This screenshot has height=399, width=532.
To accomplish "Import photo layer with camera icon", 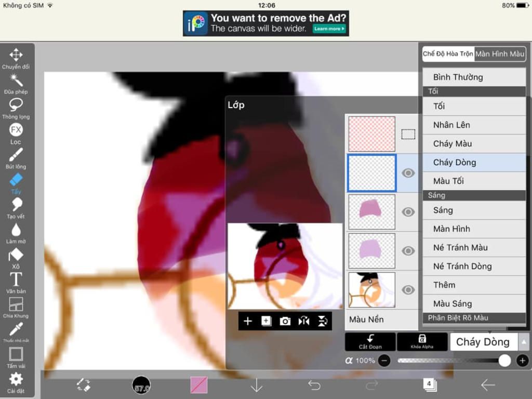I will click(285, 321).
